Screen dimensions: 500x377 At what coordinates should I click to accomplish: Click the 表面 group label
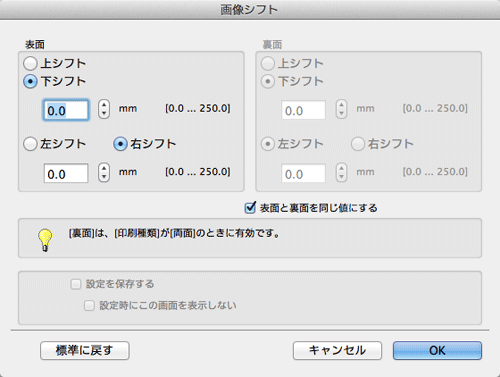[x=35, y=44]
